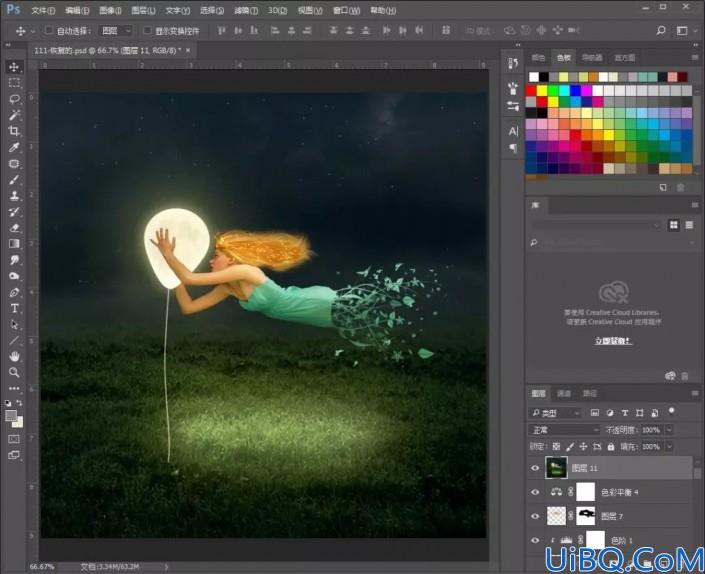Select the Clone Stamp tool
This screenshot has height=574, width=705.
[x=14, y=196]
